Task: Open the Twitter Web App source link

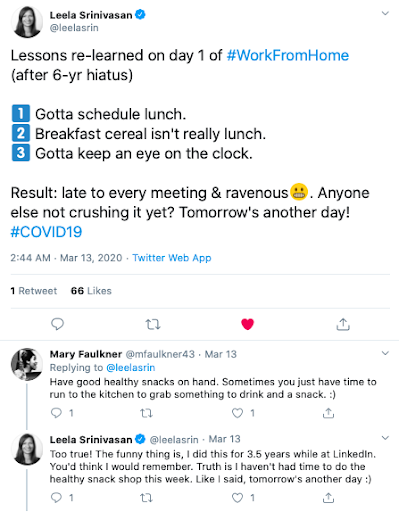Action: point(172,258)
